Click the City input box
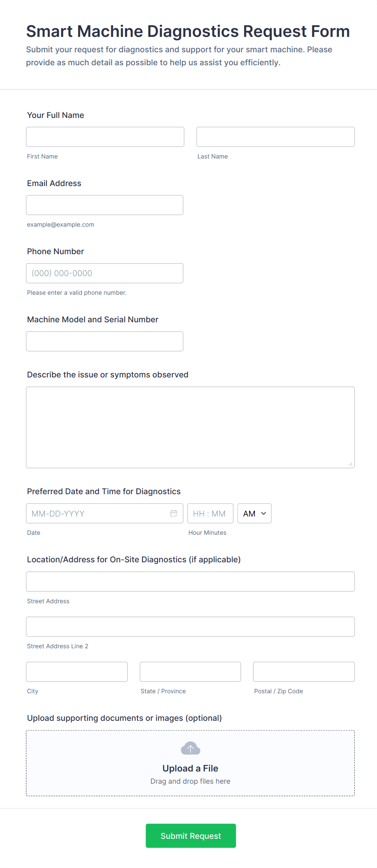 tap(76, 671)
